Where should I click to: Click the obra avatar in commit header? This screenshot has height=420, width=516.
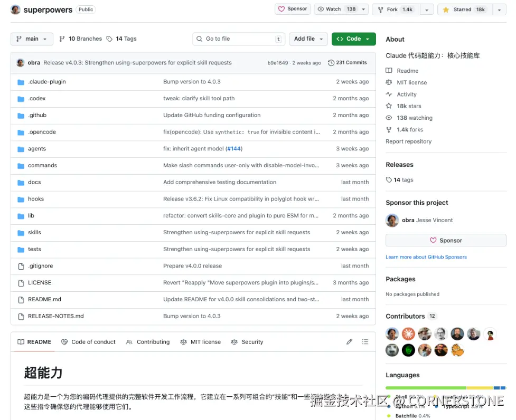coord(21,62)
